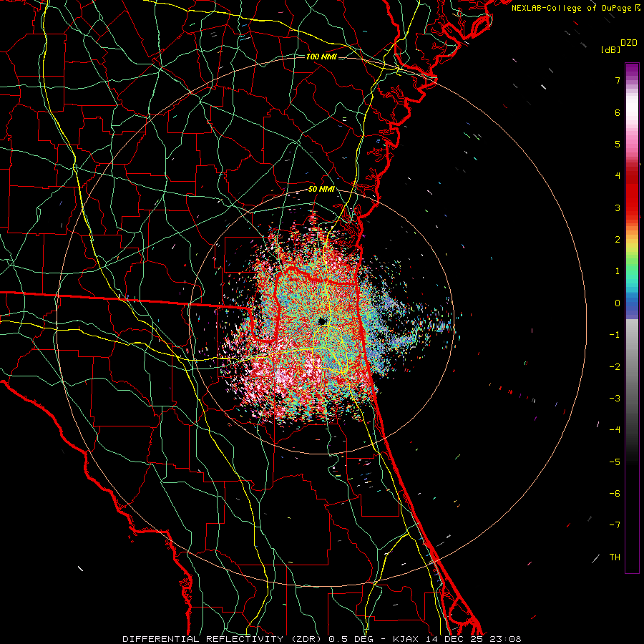Click the 6 value on the scale
The width and height of the screenshot is (644, 644).
tap(618, 112)
